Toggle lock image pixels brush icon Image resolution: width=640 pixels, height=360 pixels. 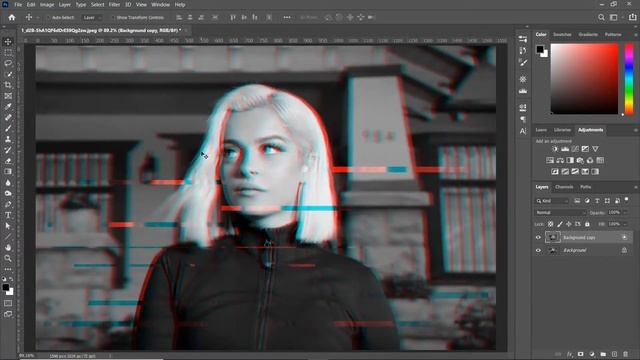560,224
